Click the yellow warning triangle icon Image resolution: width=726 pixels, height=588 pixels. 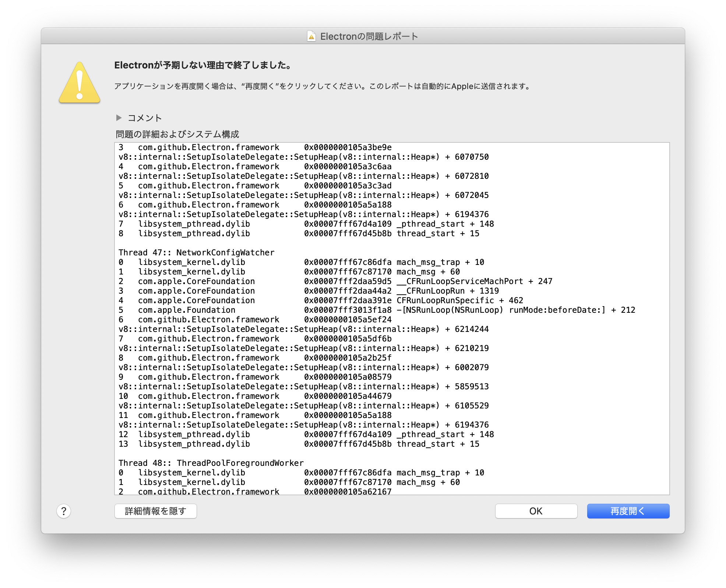pyautogui.click(x=80, y=82)
